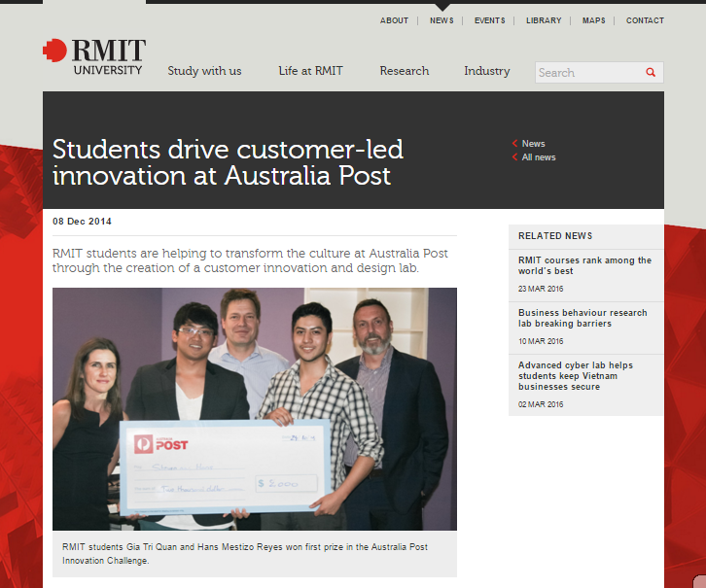Image resolution: width=706 pixels, height=588 pixels.
Task: Click the 08 Dec 2014 date
Action: [82, 222]
